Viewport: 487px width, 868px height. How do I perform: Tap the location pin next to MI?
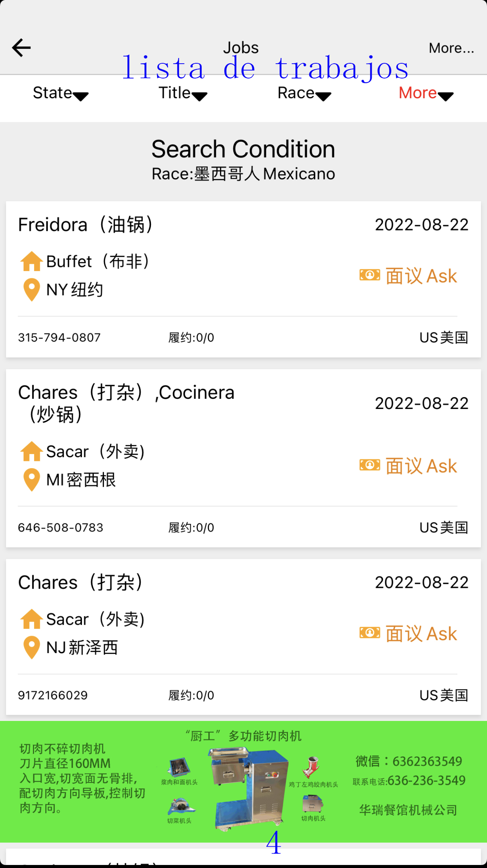[x=31, y=479]
